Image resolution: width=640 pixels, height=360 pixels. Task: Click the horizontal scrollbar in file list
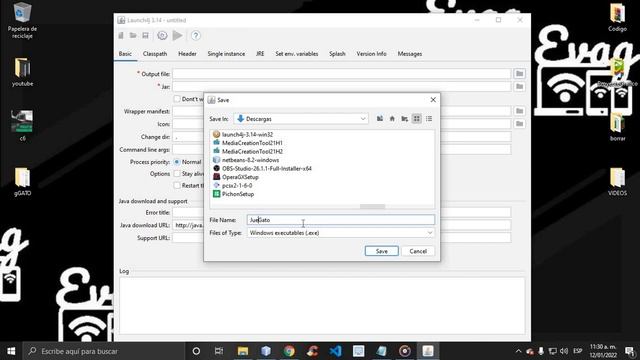point(372,207)
